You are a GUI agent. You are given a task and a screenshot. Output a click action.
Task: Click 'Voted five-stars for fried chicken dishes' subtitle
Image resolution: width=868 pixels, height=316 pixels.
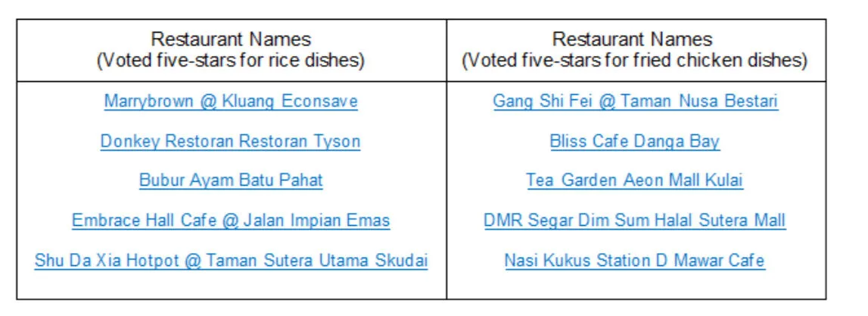[x=635, y=60]
